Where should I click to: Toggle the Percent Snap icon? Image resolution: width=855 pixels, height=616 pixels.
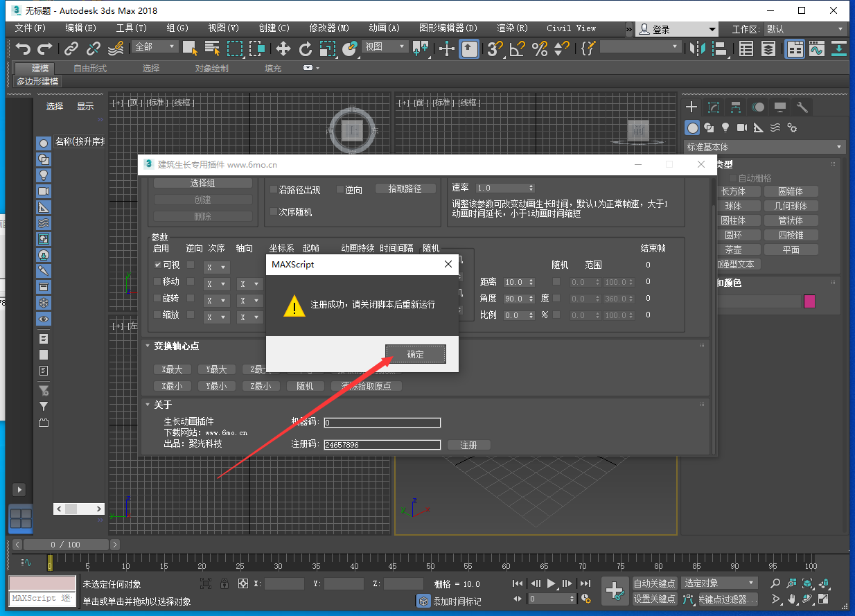pos(539,49)
